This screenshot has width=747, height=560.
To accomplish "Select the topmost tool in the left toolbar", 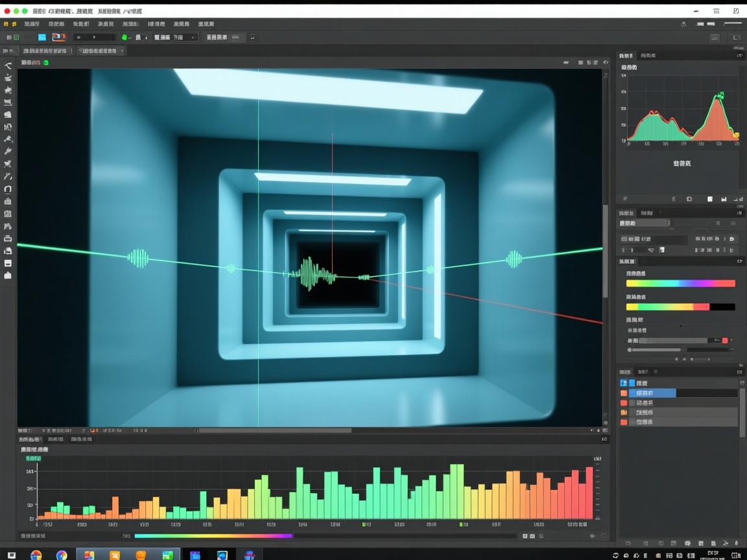I will click(8, 65).
